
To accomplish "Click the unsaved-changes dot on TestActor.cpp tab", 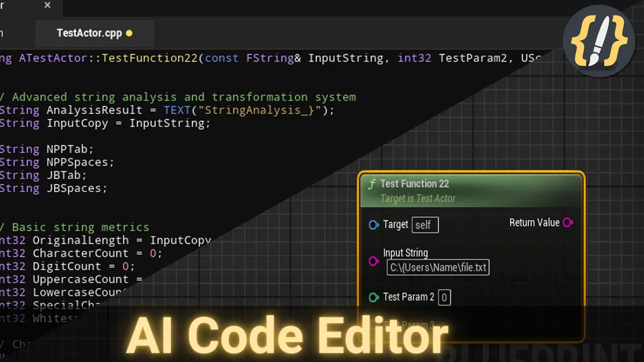I will (x=129, y=33).
